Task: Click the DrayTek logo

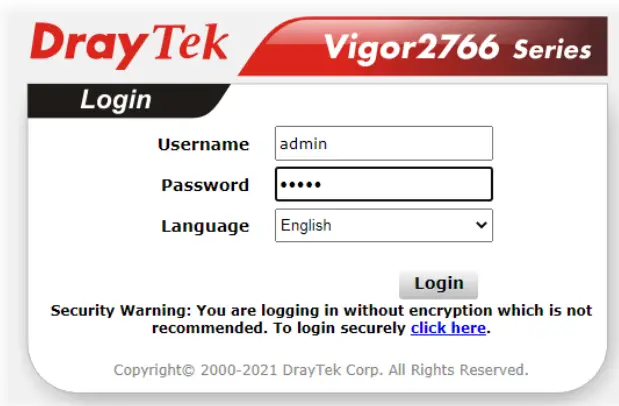Action: 129,45
